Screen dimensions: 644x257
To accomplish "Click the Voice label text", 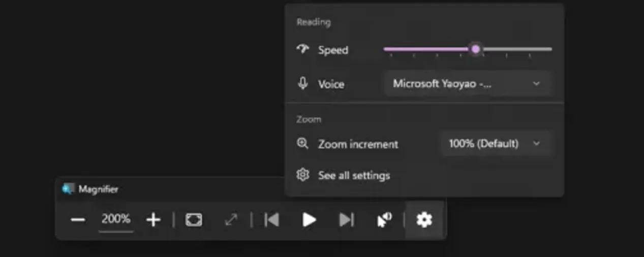I will [x=331, y=84].
